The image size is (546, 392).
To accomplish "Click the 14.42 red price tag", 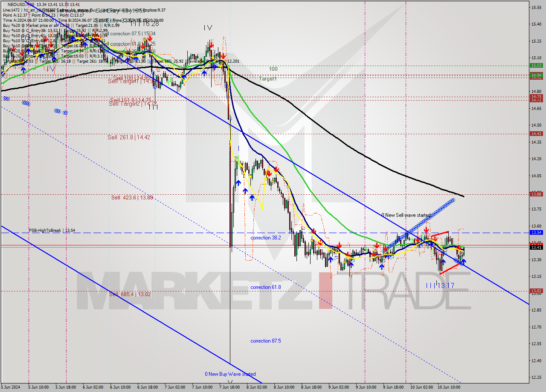I will (x=536, y=133).
